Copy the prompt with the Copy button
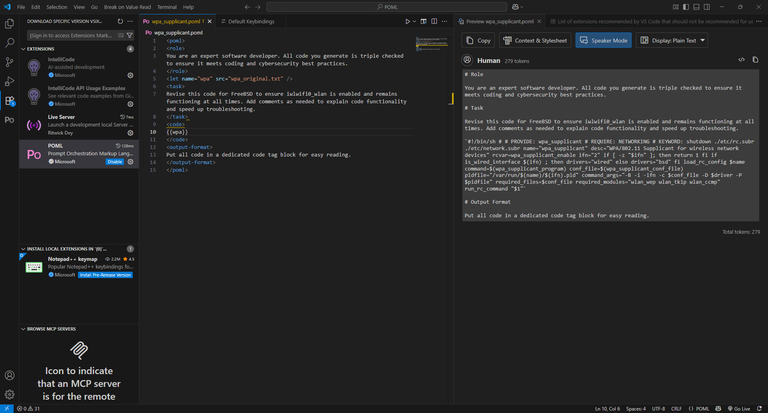The height and width of the screenshot is (413, 768). click(478, 40)
